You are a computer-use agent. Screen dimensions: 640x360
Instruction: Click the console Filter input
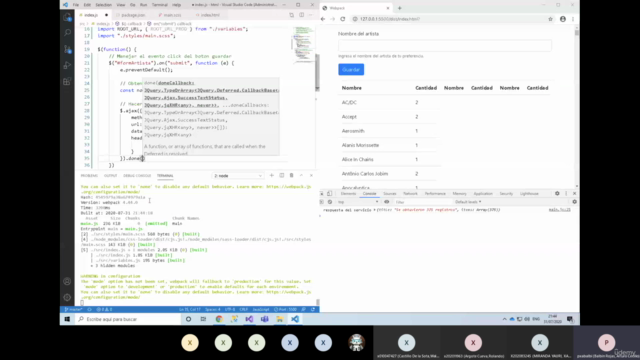point(422,202)
